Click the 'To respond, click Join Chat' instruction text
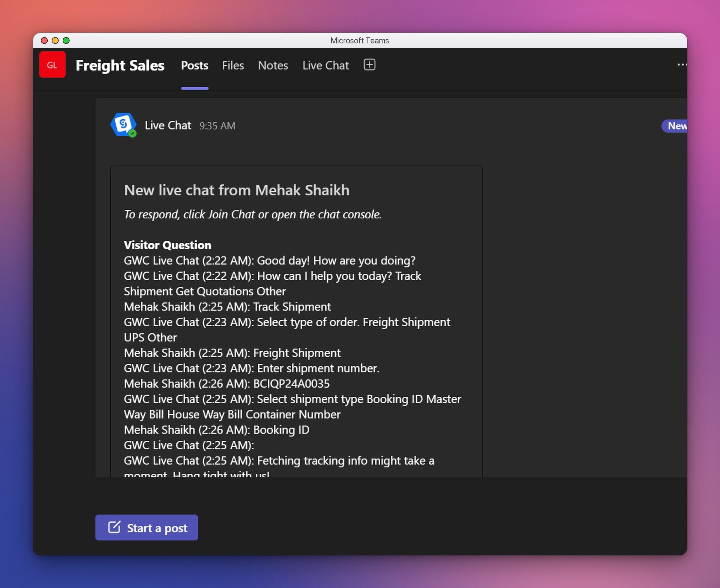The width and height of the screenshot is (720, 588). [x=253, y=214]
